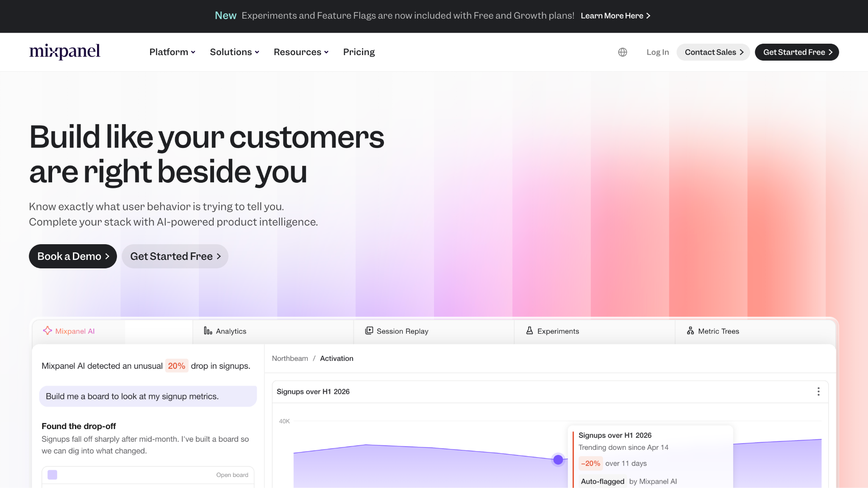The image size is (868, 488).
Task: Click the 40K axis label
Action: point(284,421)
